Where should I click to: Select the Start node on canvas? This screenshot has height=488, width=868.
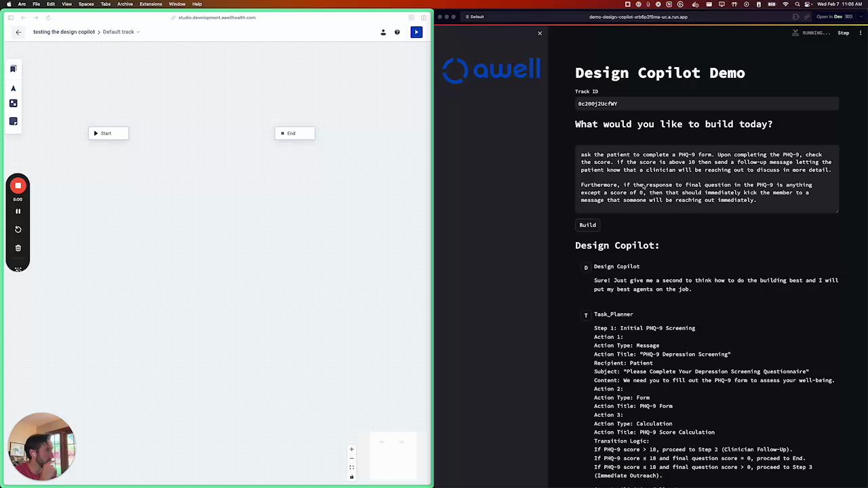(x=108, y=134)
